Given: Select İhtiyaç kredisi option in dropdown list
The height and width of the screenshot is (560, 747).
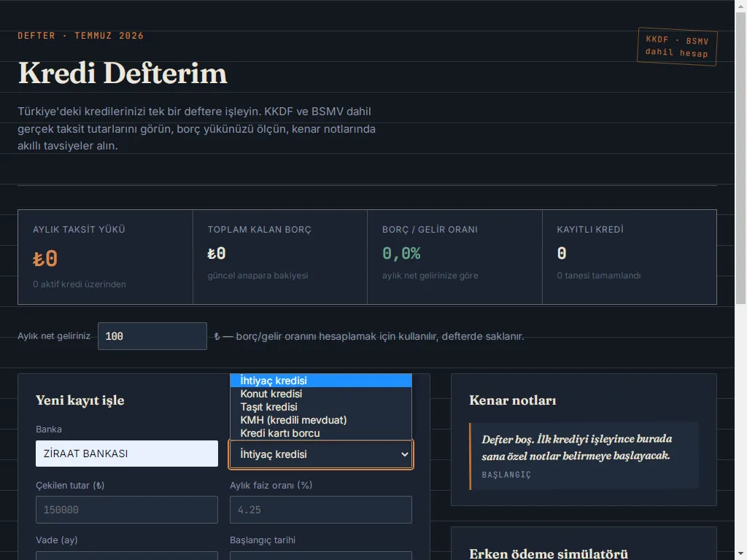Looking at the screenshot, I should pyautogui.click(x=321, y=381).
